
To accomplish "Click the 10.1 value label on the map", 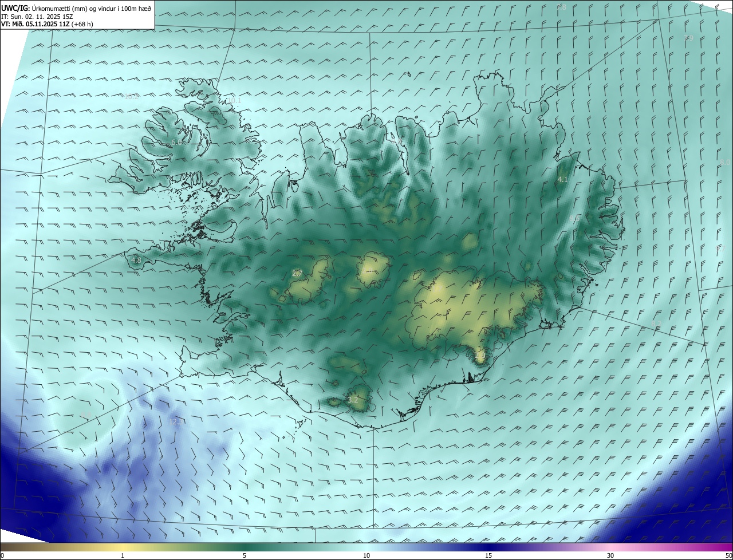I will click(235, 100).
